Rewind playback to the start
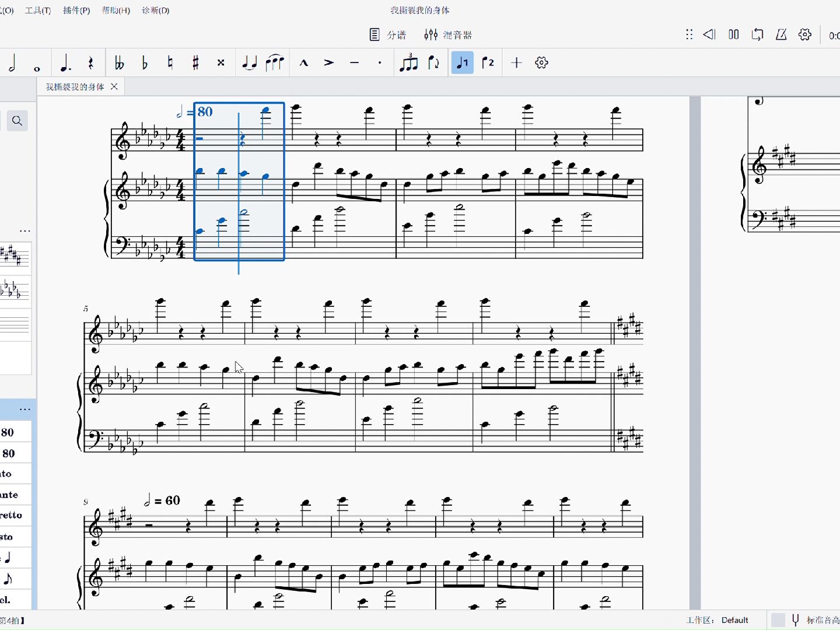 click(709, 34)
